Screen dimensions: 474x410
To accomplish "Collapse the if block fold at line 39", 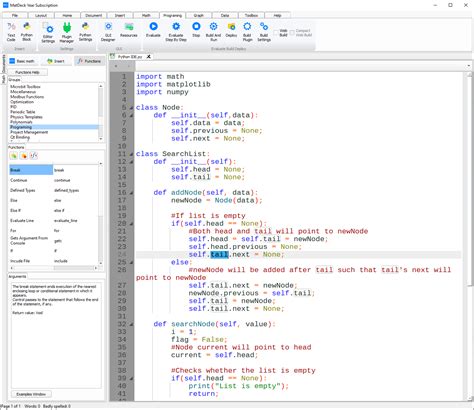I will click(x=131, y=378).
